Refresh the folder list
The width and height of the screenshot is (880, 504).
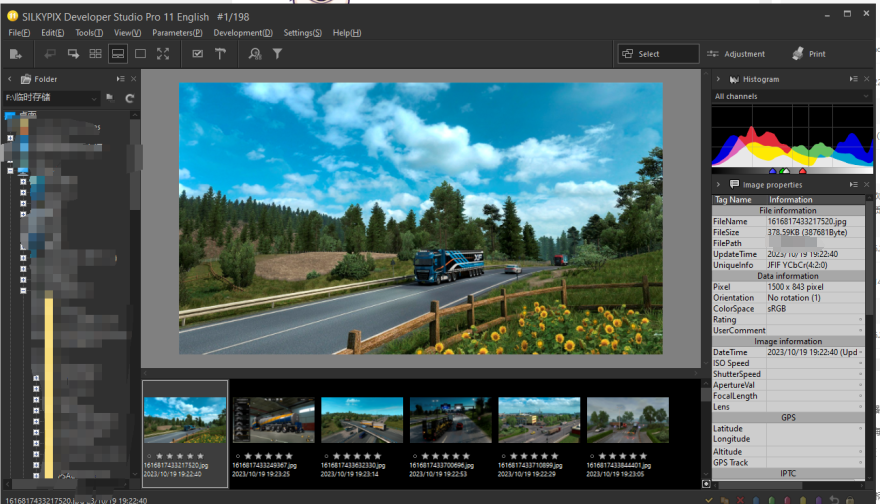click(x=130, y=98)
